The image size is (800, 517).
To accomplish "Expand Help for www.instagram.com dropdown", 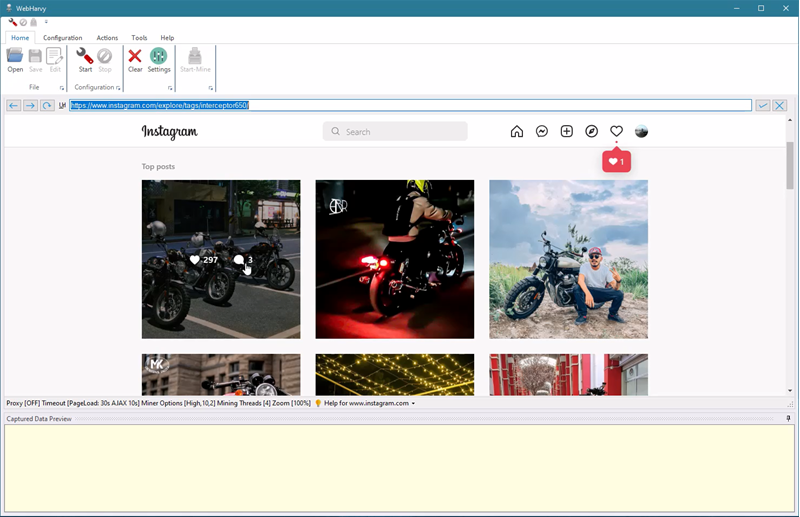I will click(x=413, y=404).
